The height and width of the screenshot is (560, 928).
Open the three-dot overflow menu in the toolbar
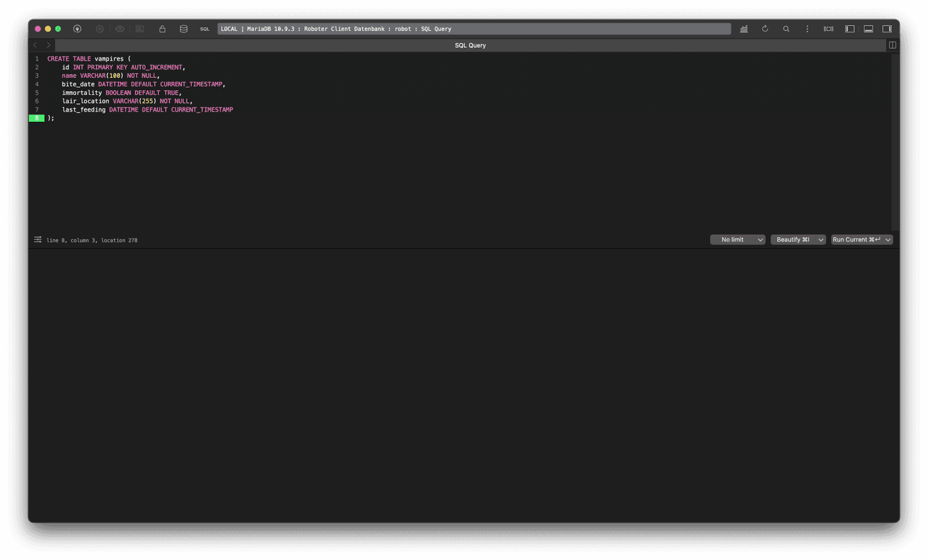(x=807, y=28)
